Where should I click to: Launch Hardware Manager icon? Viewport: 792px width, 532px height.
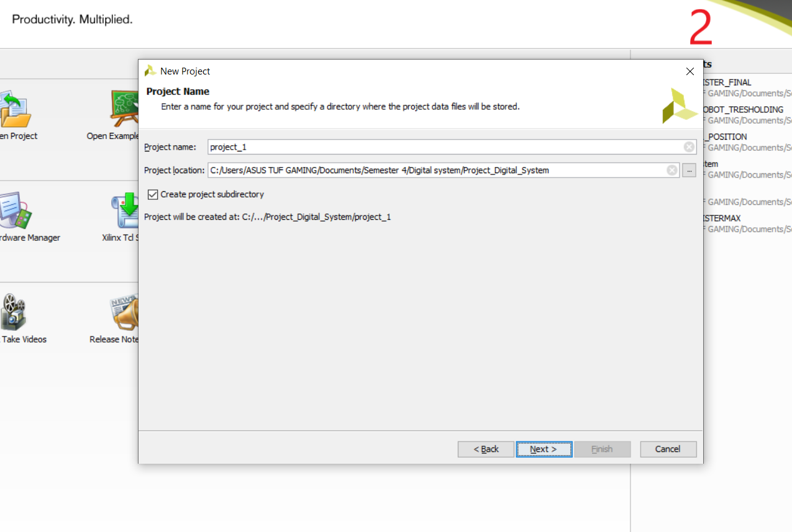click(16, 210)
